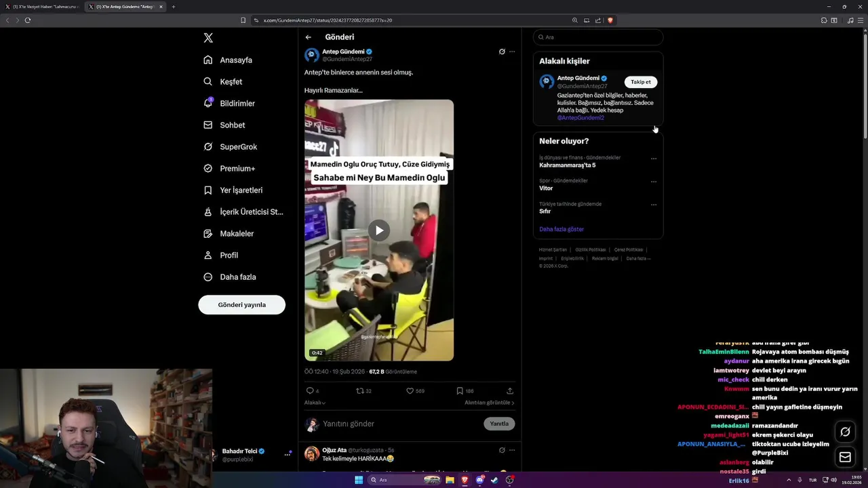Open Makaleler from the sidebar
Screen dimensions: 868x488
point(229,233)
